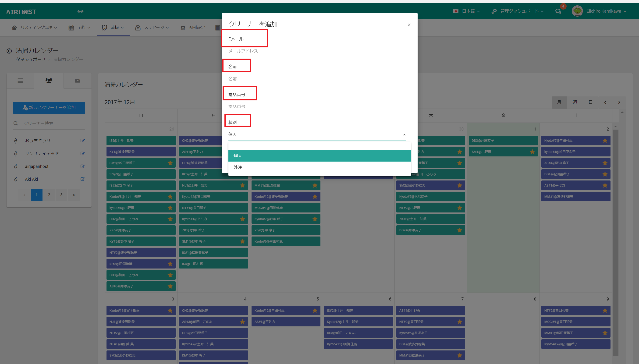Viewport: 639px width, 364px height.
Task: Open the envelope messages tab icon
Action: [x=78, y=81]
